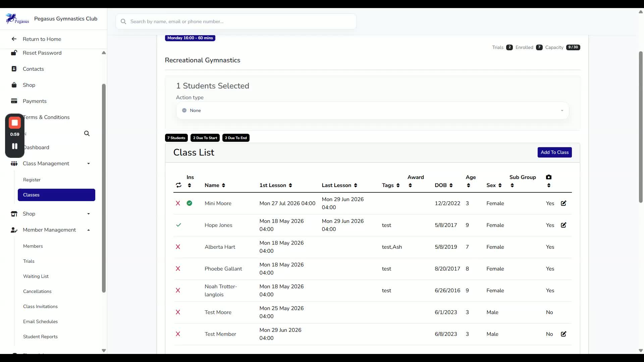Collapse the Class Management menu

pos(89,164)
